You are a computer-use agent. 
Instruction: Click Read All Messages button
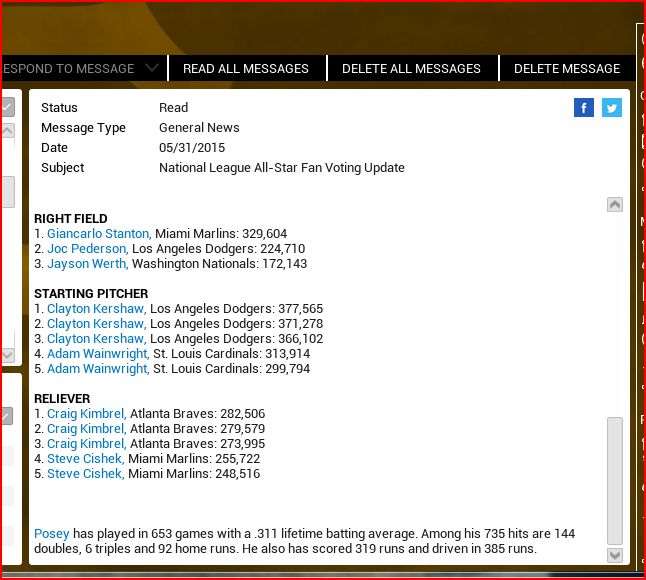point(246,68)
